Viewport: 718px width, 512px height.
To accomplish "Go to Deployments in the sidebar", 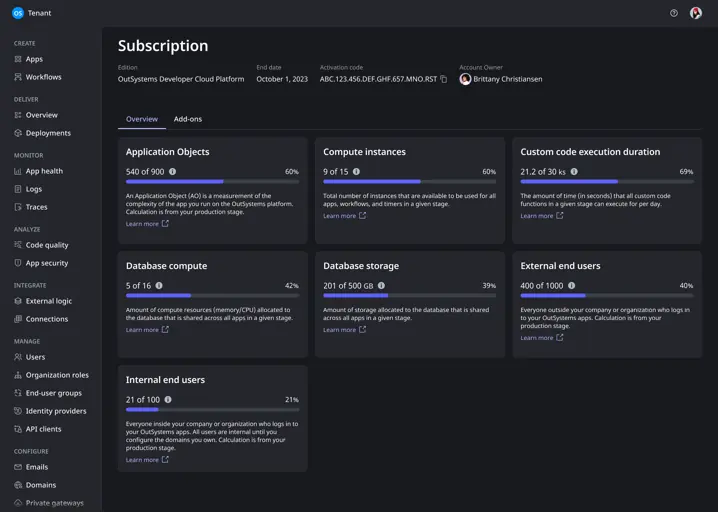I will 48,133.
